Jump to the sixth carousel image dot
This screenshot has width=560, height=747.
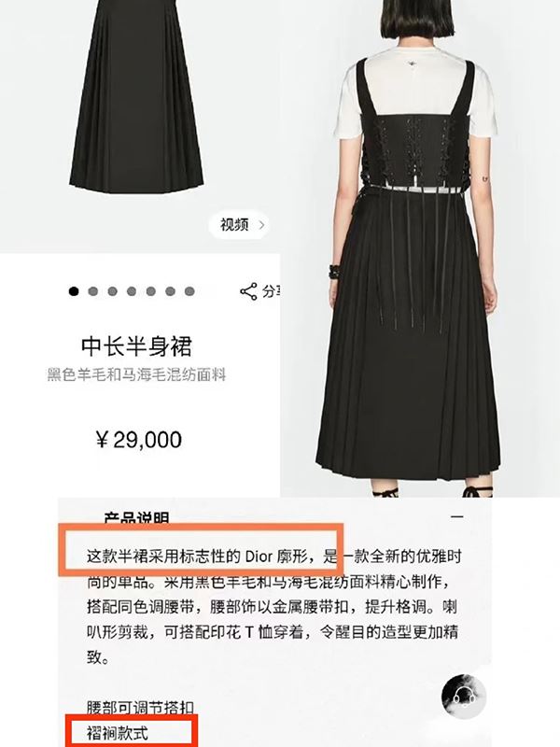click(170, 291)
